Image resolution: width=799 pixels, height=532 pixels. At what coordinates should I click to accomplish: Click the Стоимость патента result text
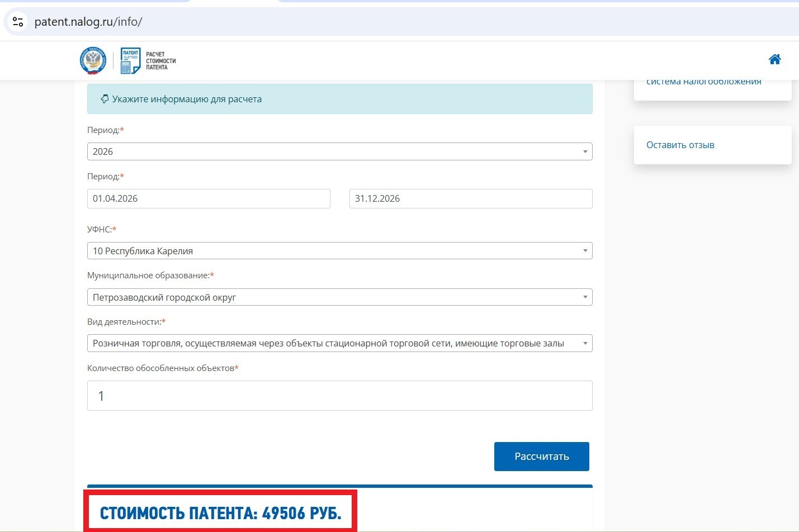pyautogui.click(x=220, y=513)
